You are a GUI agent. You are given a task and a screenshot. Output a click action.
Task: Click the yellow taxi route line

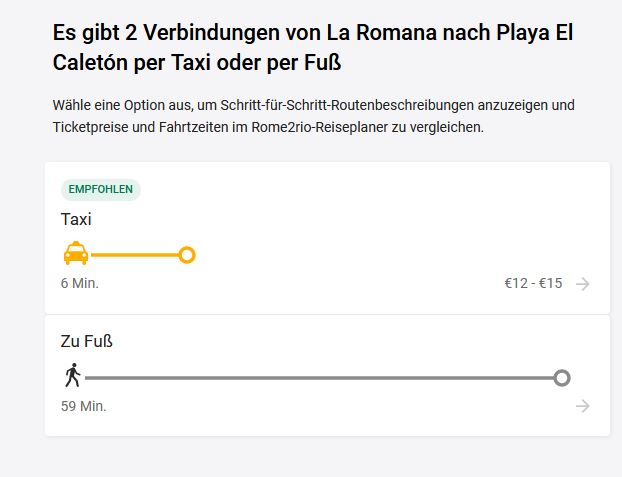[135, 255]
